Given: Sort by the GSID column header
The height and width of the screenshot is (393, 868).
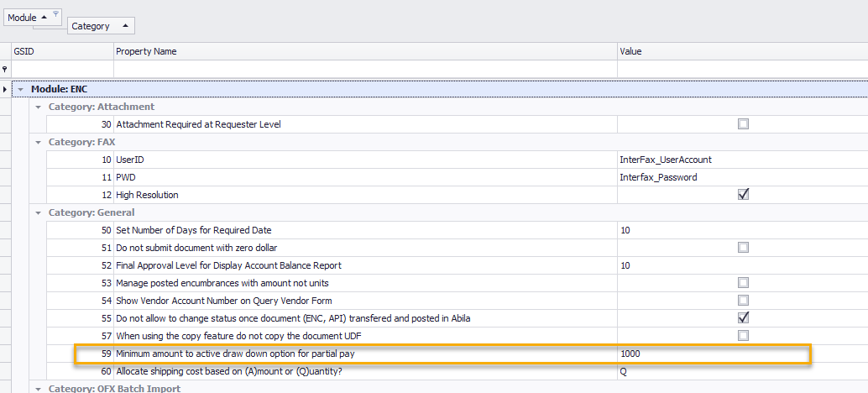Looking at the screenshot, I should 60,51.
